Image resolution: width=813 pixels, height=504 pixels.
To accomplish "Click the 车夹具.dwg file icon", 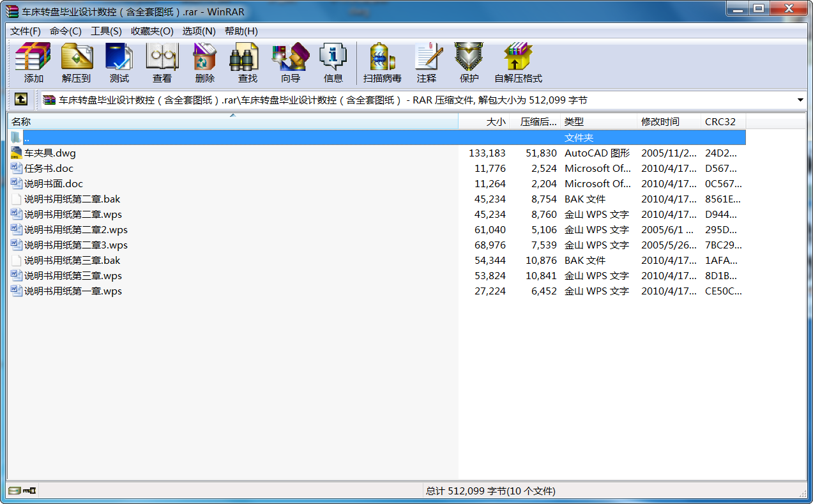I will click(x=17, y=153).
